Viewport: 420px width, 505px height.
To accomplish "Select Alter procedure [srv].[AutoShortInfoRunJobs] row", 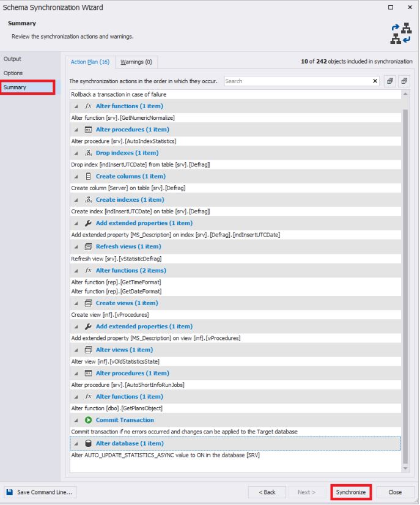I will (235, 385).
